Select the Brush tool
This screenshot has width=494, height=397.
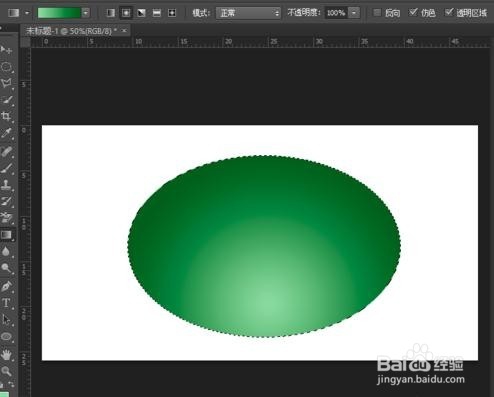tap(6, 168)
